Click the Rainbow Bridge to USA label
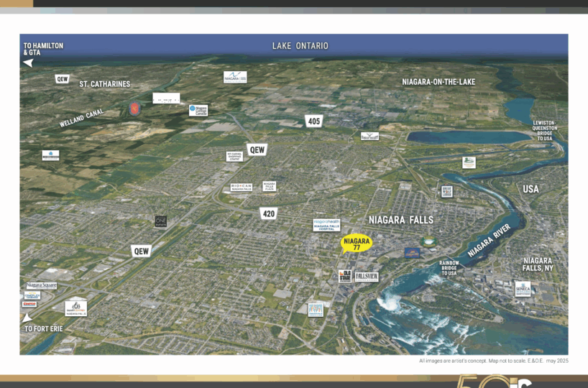 (x=449, y=268)
